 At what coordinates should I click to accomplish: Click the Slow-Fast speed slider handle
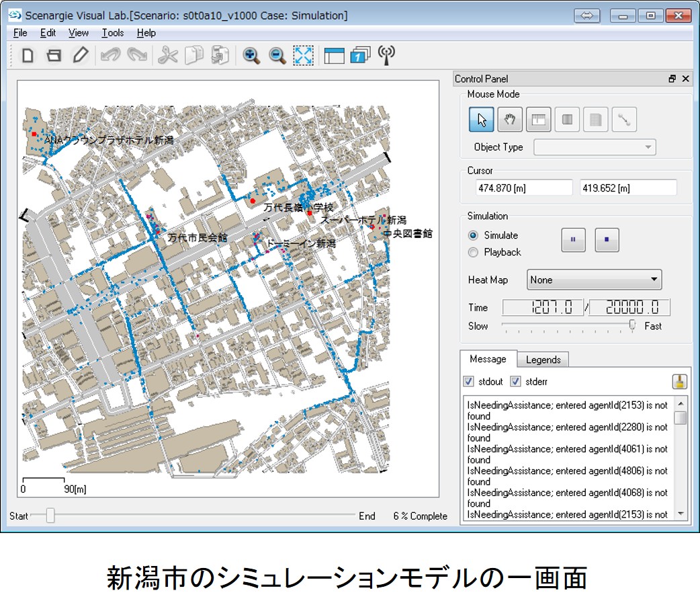click(631, 325)
